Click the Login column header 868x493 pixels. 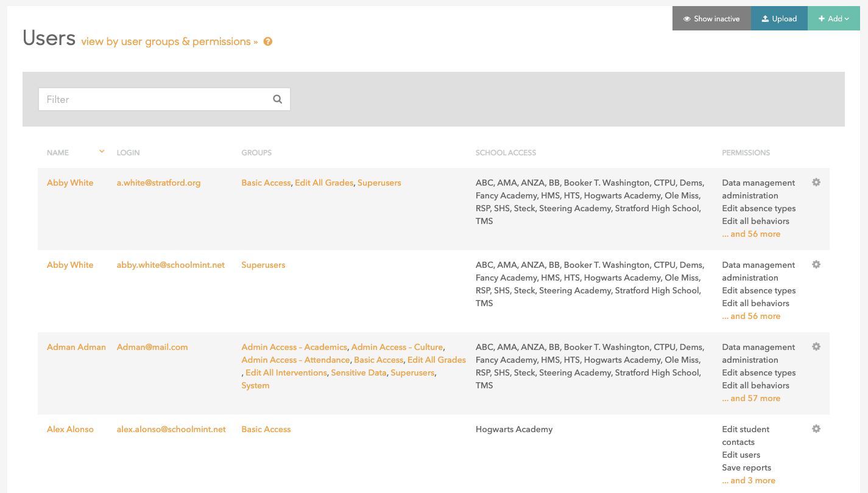[128, 153]
